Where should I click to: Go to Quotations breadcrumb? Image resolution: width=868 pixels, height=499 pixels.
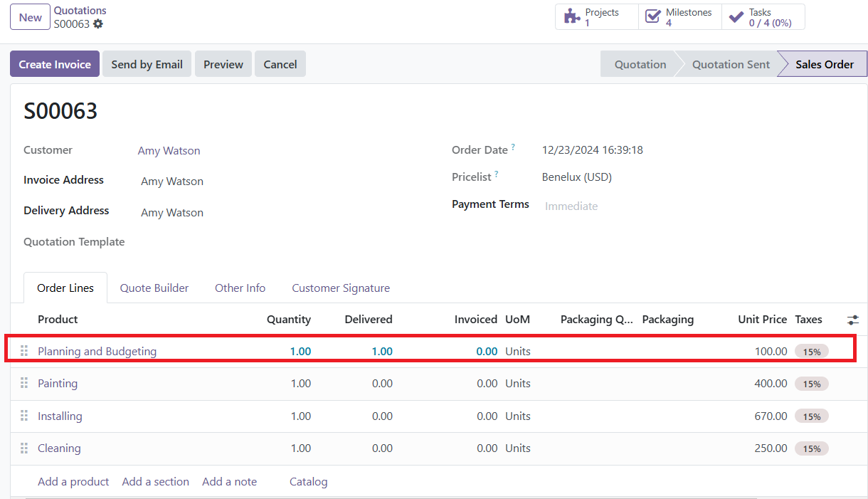(x=80, y=11)
